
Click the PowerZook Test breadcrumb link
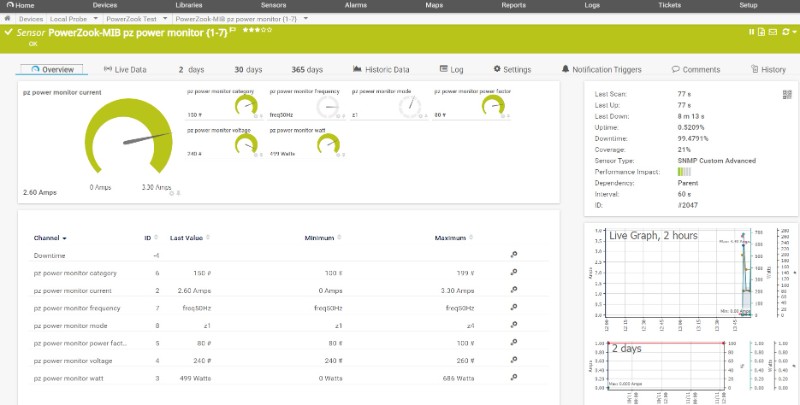[x=132, y=19]
